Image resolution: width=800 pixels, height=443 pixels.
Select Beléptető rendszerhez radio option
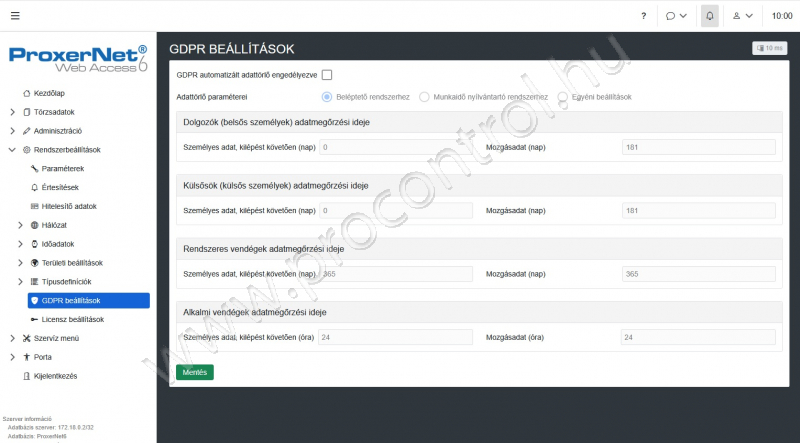tap(327, 97)
